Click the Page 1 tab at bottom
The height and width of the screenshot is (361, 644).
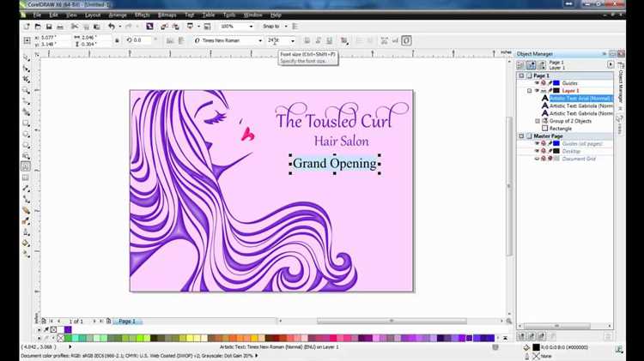(127, 322)
